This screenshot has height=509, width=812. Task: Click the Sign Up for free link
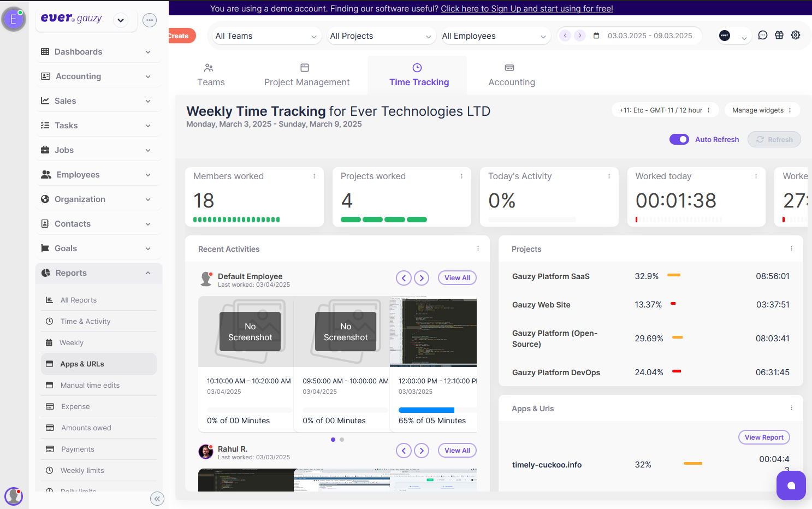[527, 9]
